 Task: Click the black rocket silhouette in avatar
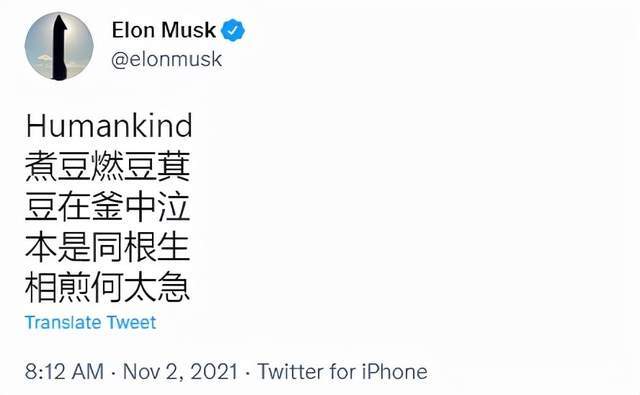(60, 47)
